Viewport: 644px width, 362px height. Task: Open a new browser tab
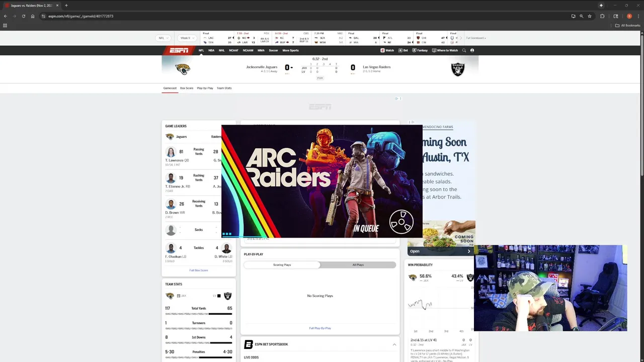(66, 6)
